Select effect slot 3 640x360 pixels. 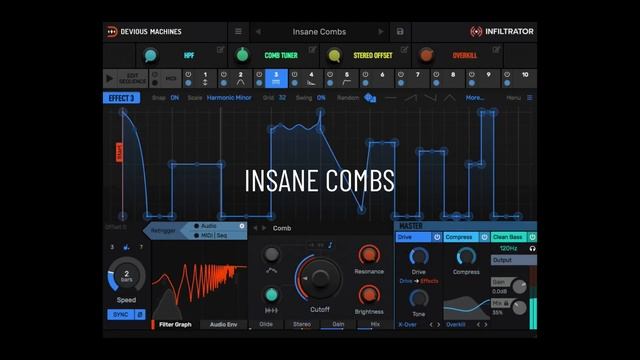[x=276, y=78]
